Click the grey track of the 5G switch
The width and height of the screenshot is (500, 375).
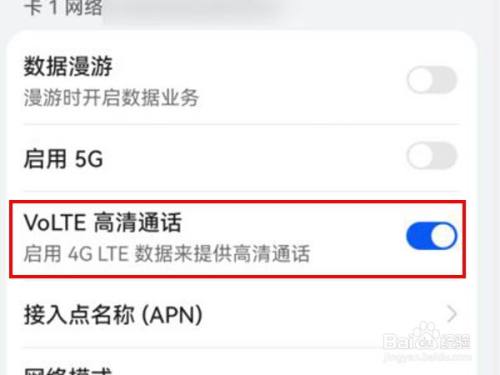pos(445,156)
